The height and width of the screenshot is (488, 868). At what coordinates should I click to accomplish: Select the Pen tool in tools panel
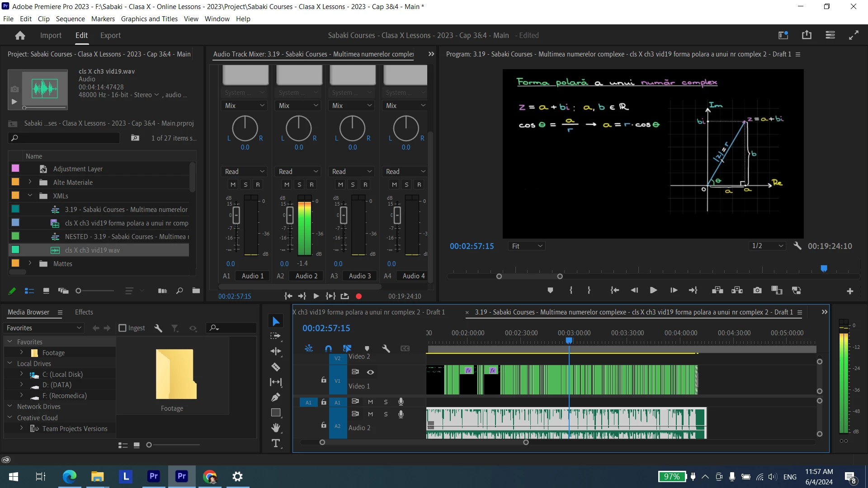click(x=276, y=397)
